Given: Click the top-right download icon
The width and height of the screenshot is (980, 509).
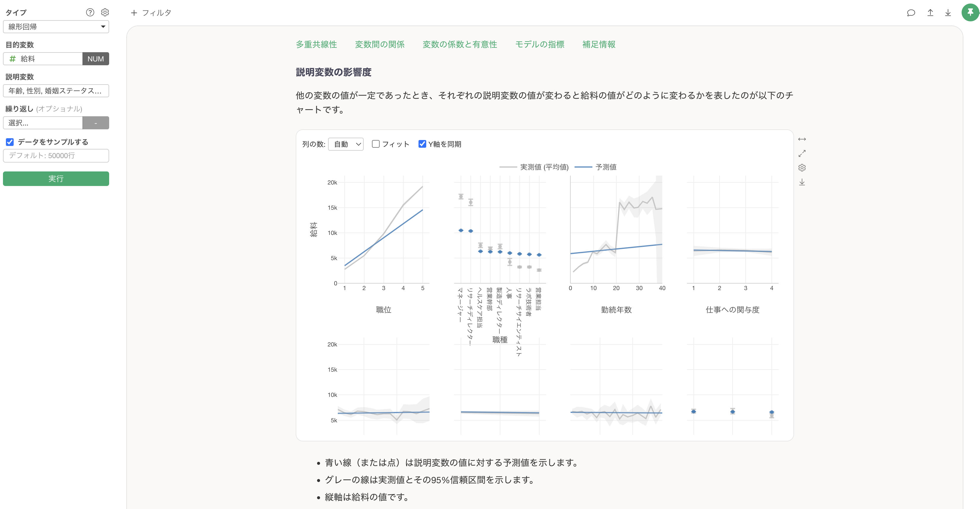Looking at the screenshot, I should [x=948, y=13].
